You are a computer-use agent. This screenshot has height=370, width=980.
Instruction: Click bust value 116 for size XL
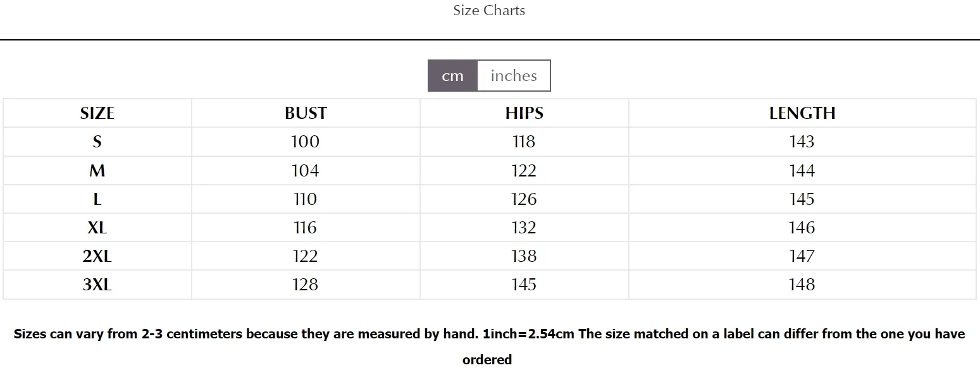point(306,228)
